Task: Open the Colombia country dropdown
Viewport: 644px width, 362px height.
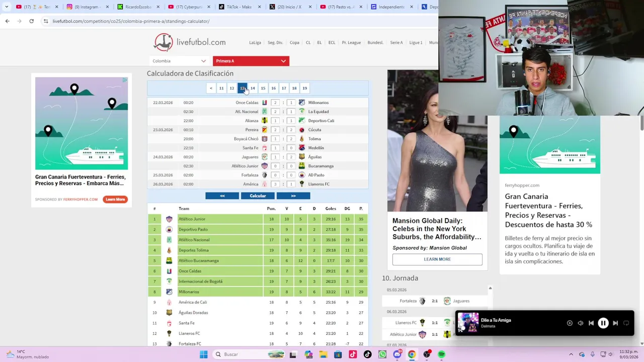Action: (x=179, y=61)
